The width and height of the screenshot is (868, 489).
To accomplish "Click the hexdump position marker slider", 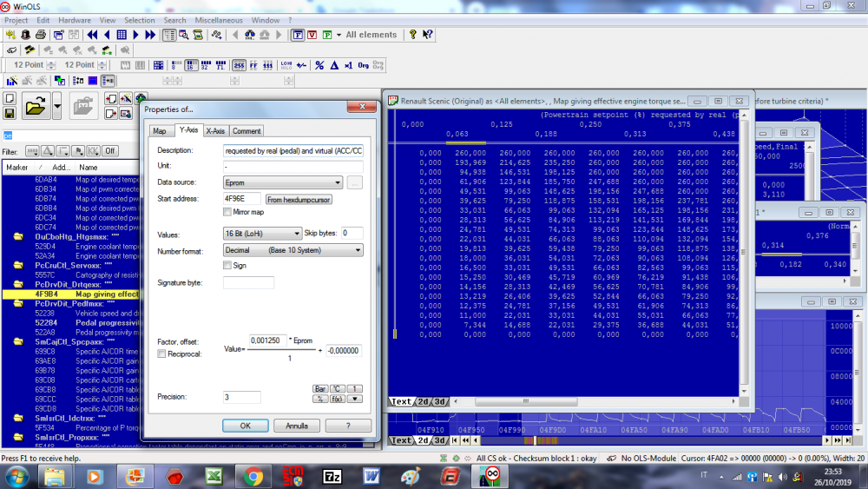I will coord(535,440).
